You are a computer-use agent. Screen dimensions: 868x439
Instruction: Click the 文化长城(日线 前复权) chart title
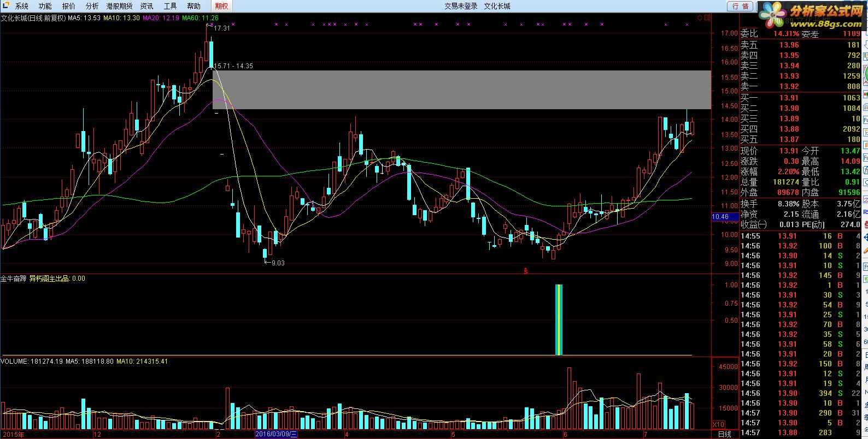pyautogui.click(x=33, y=18)
